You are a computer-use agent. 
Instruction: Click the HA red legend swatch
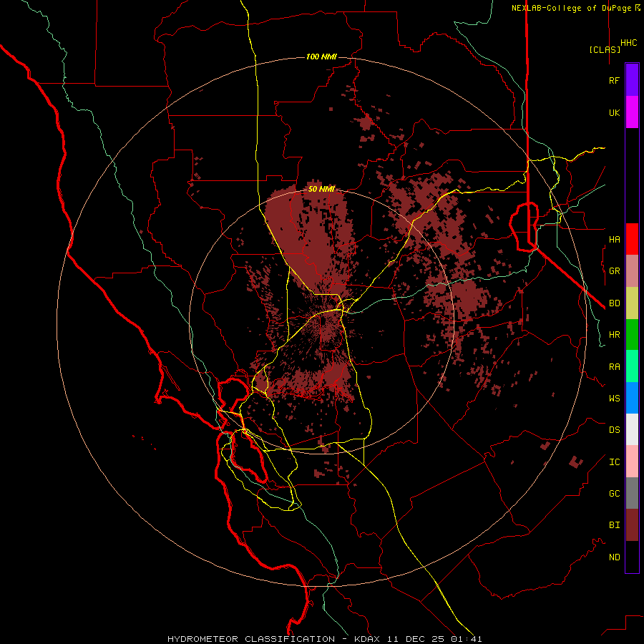tap(632, 239)
